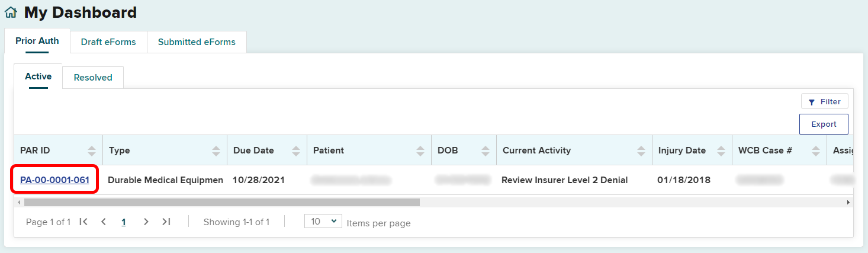Sort by Injury Date arrows
This screenshot has width=868, height=253.
[x=721, y=150]
